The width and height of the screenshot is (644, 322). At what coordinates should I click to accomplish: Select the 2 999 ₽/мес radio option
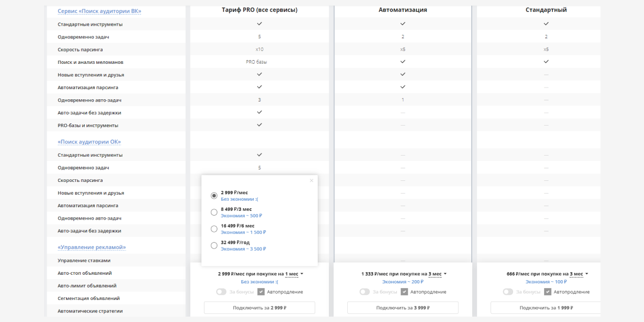[214, 195]
